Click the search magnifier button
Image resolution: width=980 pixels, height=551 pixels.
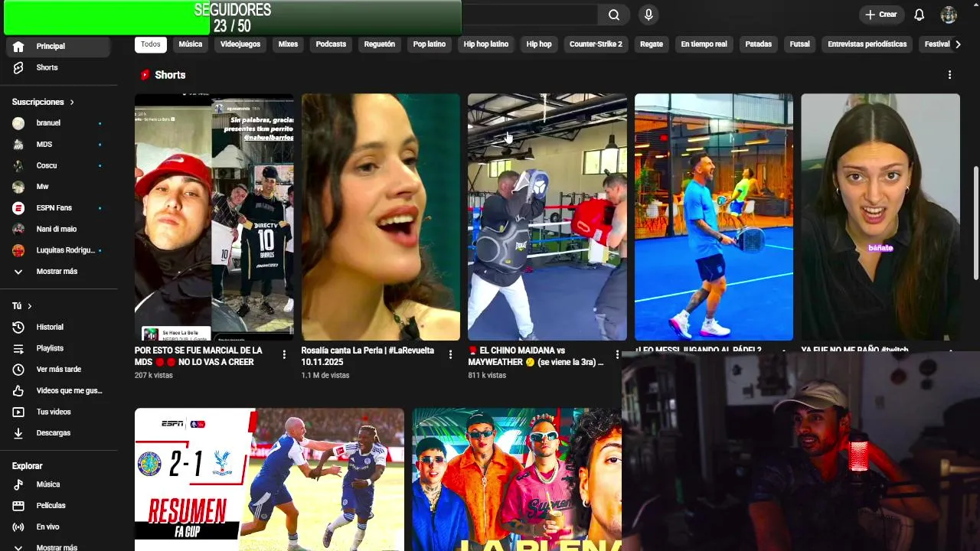[614, 15]
